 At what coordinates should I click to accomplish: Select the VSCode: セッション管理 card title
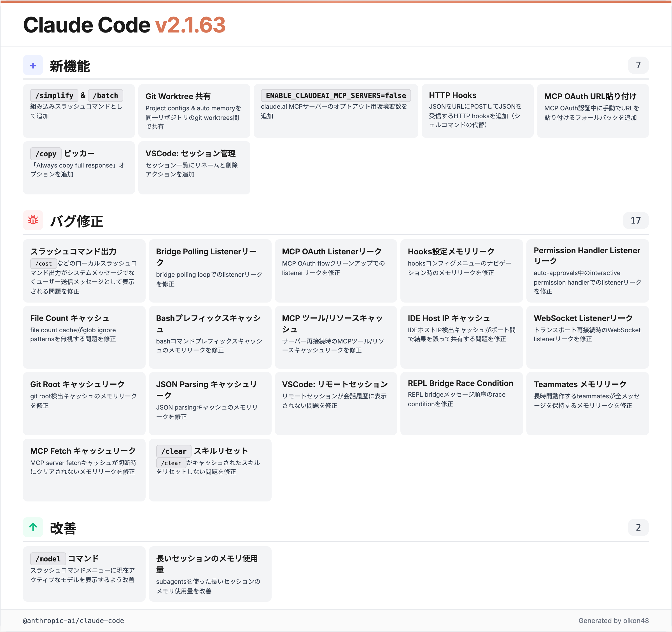[191, 154]
